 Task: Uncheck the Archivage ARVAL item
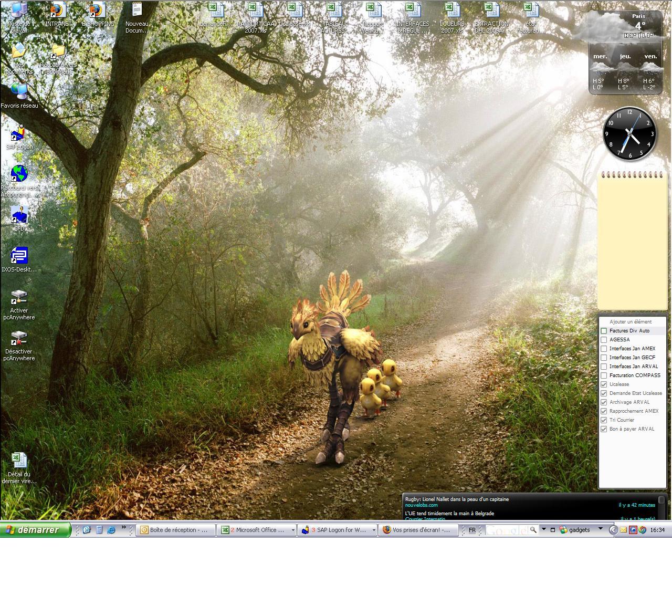pyautogui.click(x=604, y=402)
